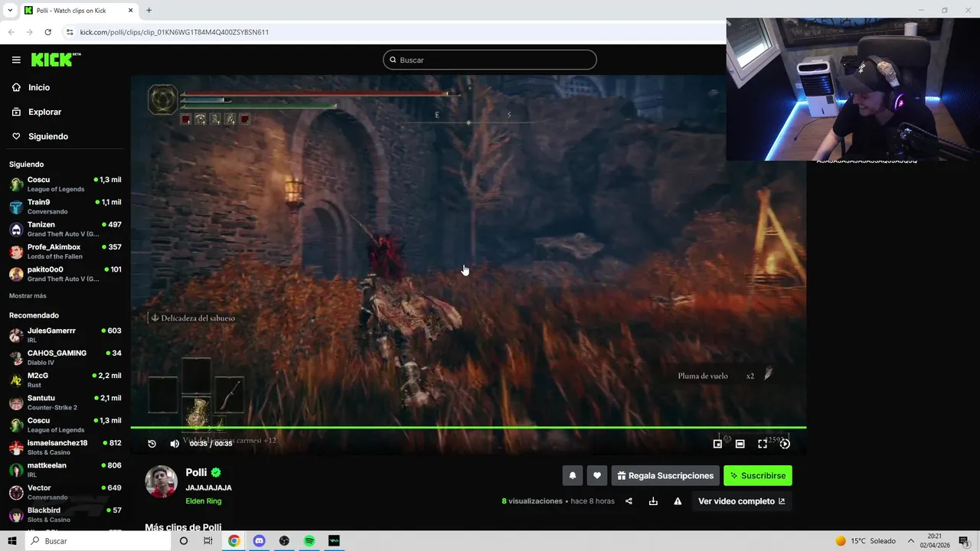980x551 pixels.
Task: Open Ver video completo link
Action: click(x=741, y=501)
